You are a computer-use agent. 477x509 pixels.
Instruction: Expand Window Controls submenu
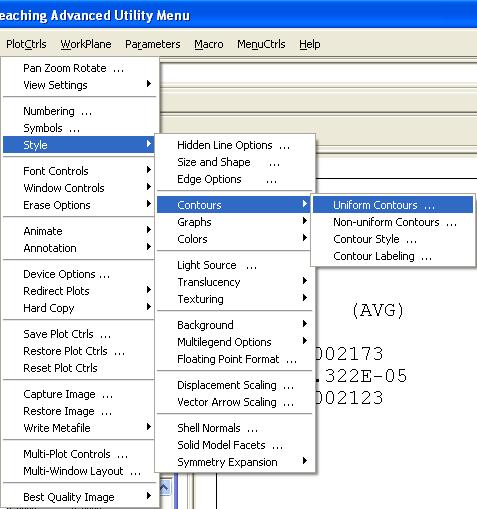coord(79,188)
